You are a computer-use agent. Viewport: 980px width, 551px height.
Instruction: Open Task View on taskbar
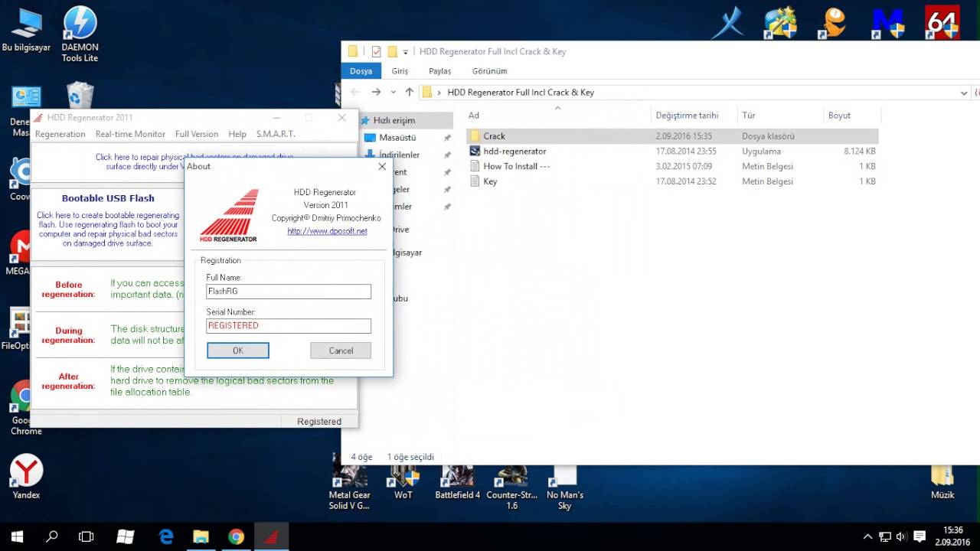coord(87,536)
